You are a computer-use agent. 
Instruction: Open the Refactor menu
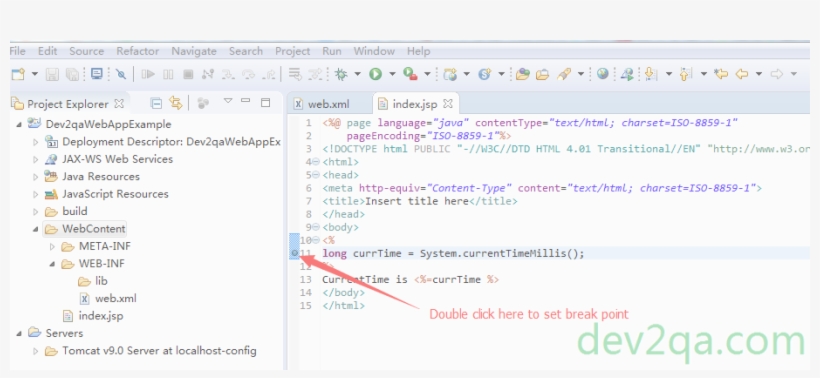click(138, 51)
